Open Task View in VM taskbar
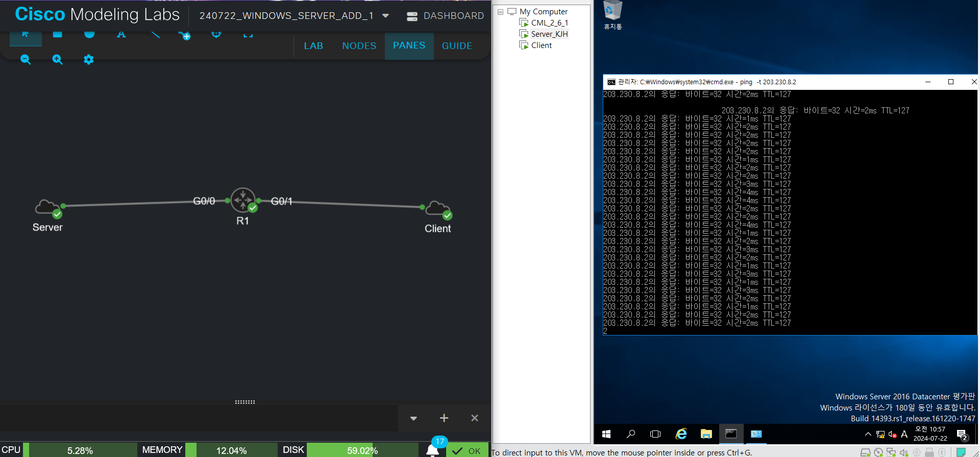 coord(655,434)
